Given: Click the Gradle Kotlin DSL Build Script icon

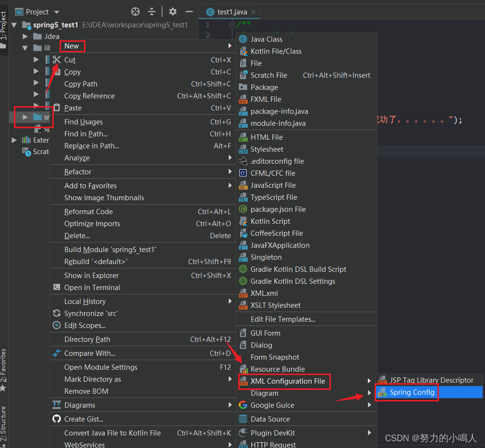Looking at the screenshot, I should click(243, 269).
